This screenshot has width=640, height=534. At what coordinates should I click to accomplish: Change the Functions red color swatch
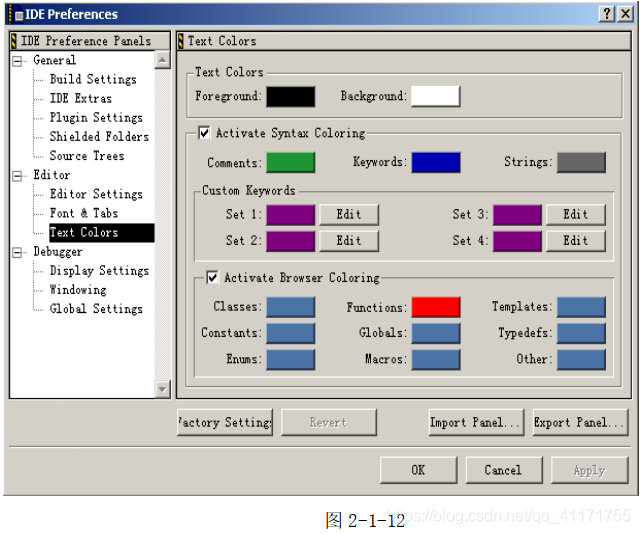436,307
